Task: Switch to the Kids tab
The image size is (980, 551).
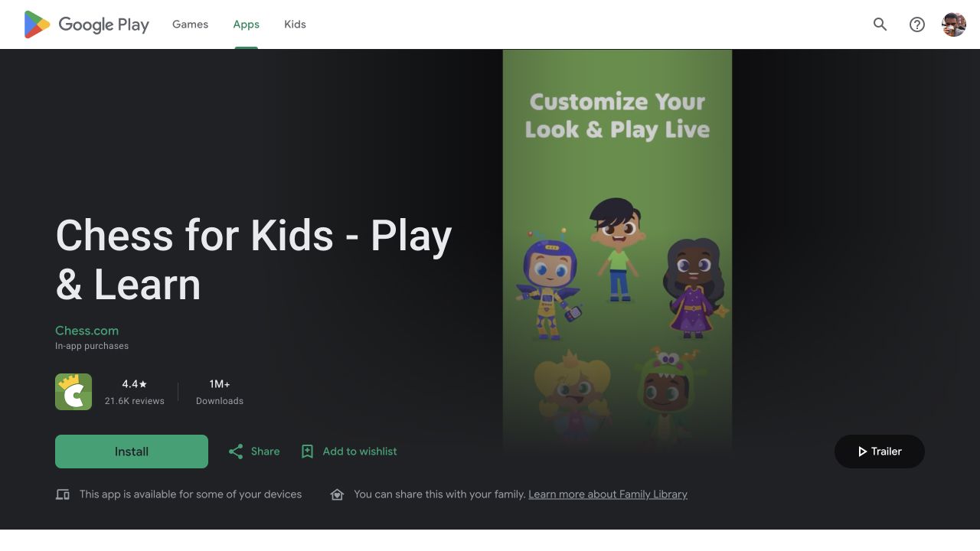Action: tap(295, 24)
